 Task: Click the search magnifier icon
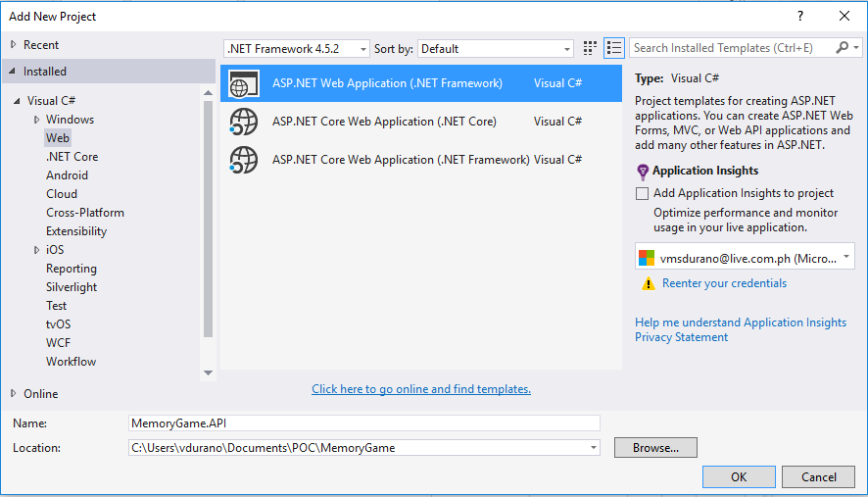[842, 48]
